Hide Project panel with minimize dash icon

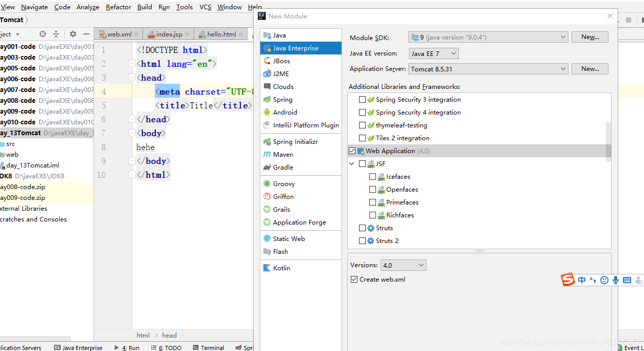click(86, 34)
